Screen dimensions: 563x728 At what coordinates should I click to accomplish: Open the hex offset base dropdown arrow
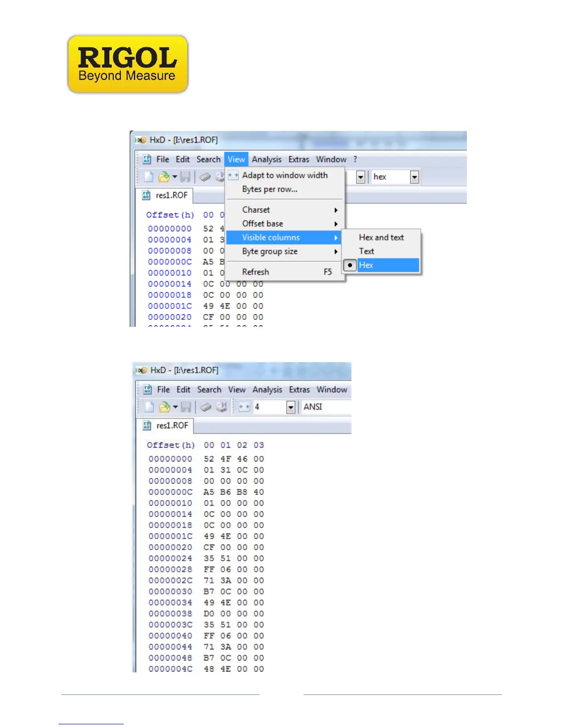(414, 177)
